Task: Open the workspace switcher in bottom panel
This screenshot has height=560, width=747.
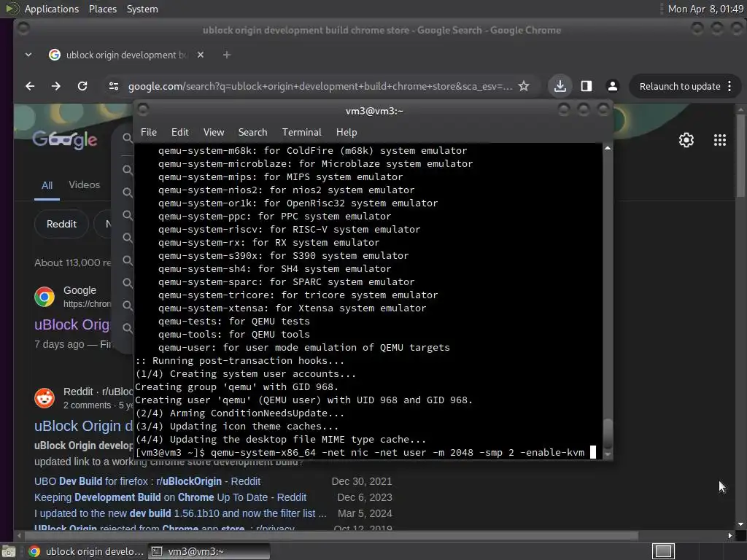Action: [663, 551]
